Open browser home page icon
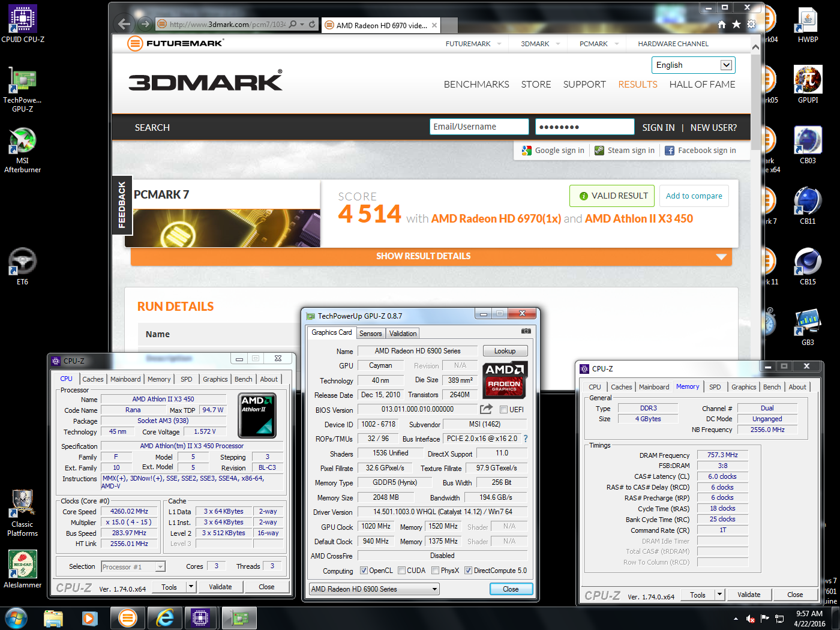Screen dimensions: 840x630 point(722,25)
